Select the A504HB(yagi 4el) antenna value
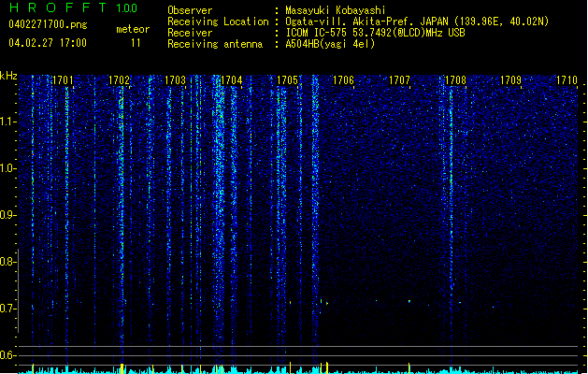The image size is (588, 374). (330, 44)
